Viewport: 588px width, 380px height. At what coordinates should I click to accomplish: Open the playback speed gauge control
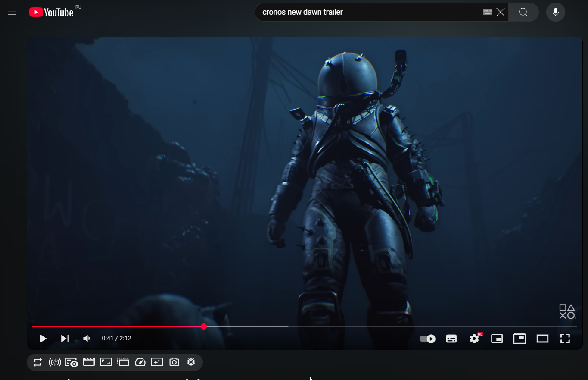click(140, 362)
